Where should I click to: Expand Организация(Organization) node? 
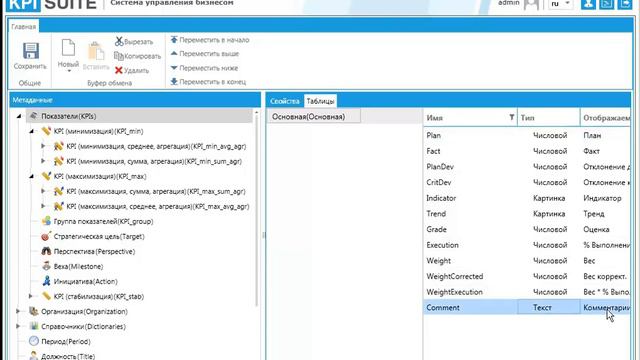[18, 311]
